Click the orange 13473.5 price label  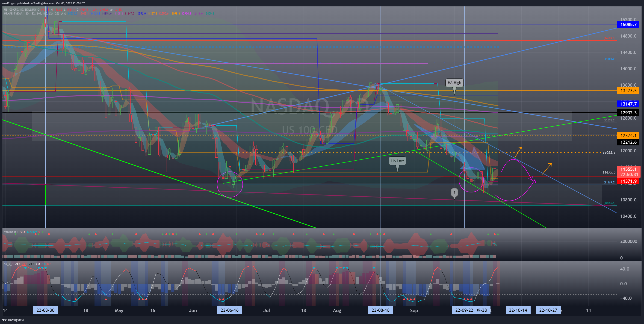pos(628,91)
